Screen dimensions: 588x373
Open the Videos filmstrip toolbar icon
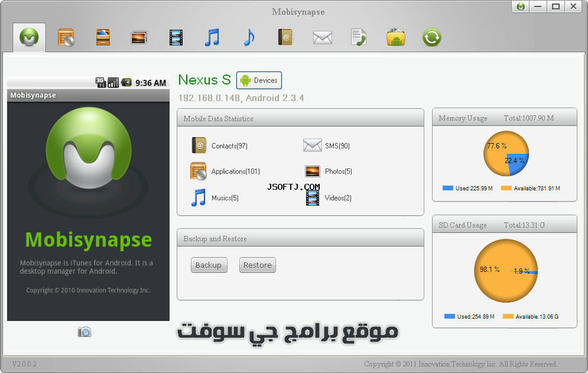(x=176, y=37)
